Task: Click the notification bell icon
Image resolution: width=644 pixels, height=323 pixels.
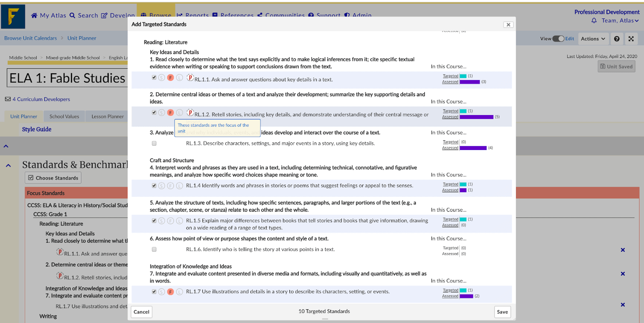Action: point(594,20)
